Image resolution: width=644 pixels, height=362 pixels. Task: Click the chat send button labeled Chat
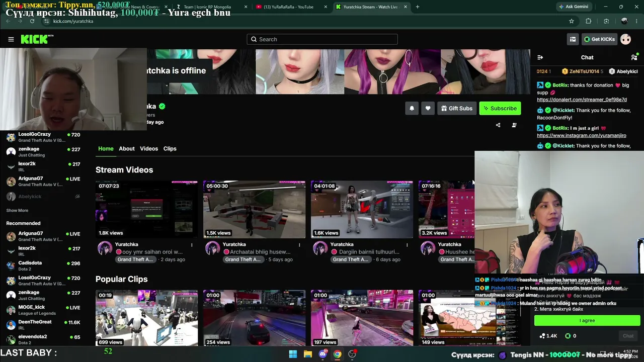pos(628,336)
